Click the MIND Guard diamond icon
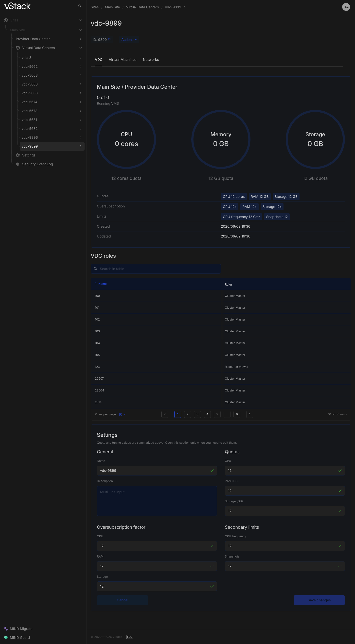355x644 pixels. pos(6,638)
